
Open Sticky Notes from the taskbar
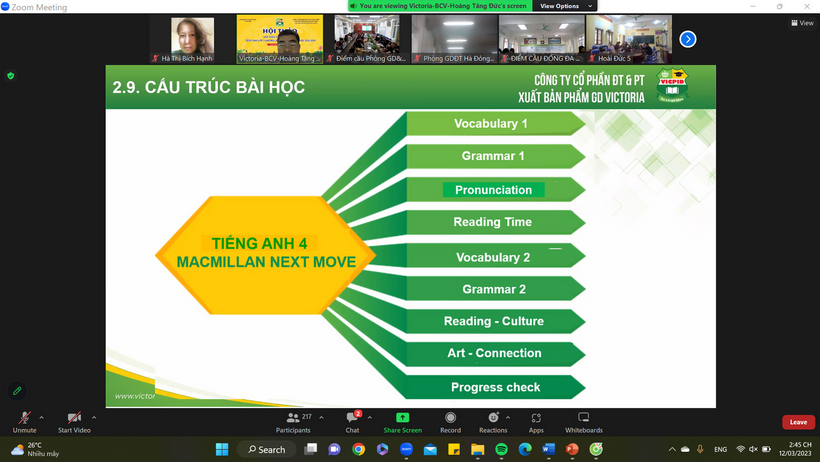click(454, 449)
